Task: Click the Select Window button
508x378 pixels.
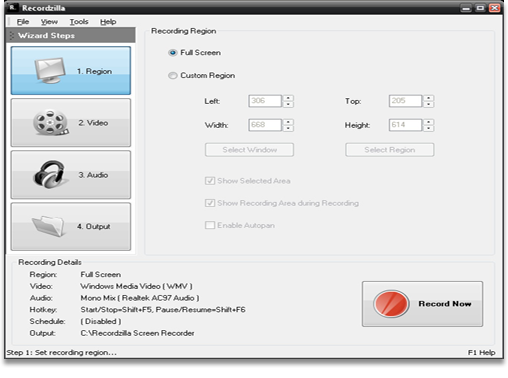Action: click(249, 150)
